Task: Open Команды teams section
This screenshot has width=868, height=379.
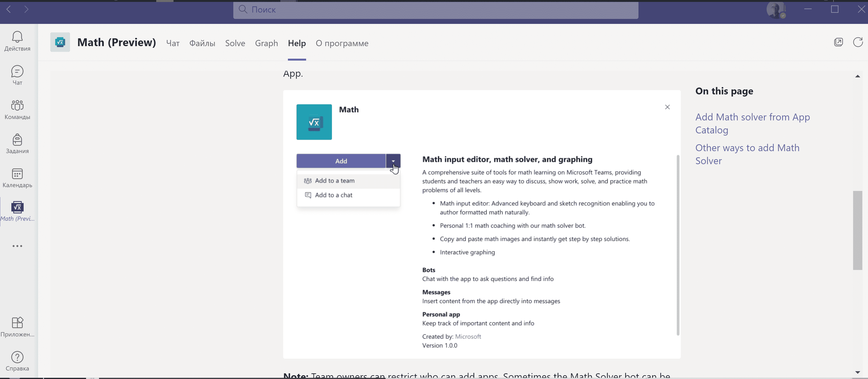Action: 17,110
